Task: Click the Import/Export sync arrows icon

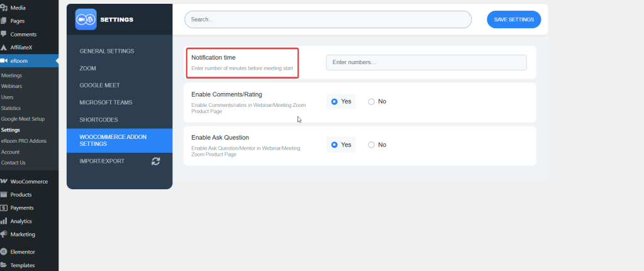Action: click(156, 162)
